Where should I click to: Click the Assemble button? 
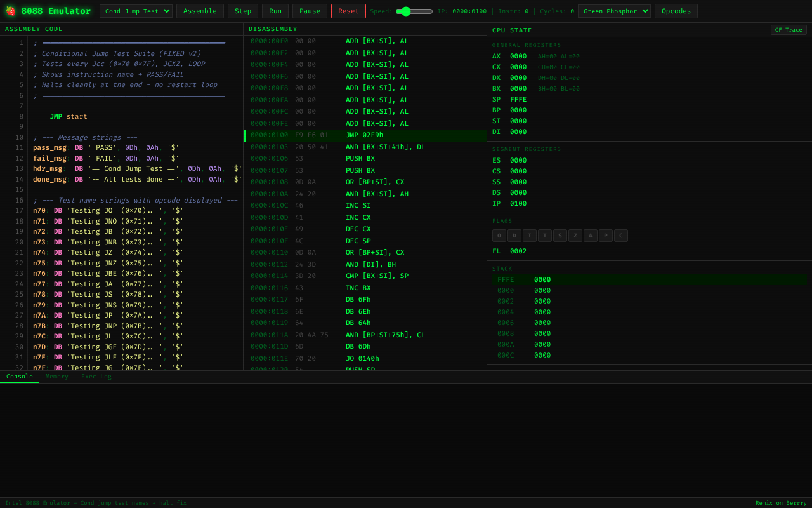click(200, 11)
